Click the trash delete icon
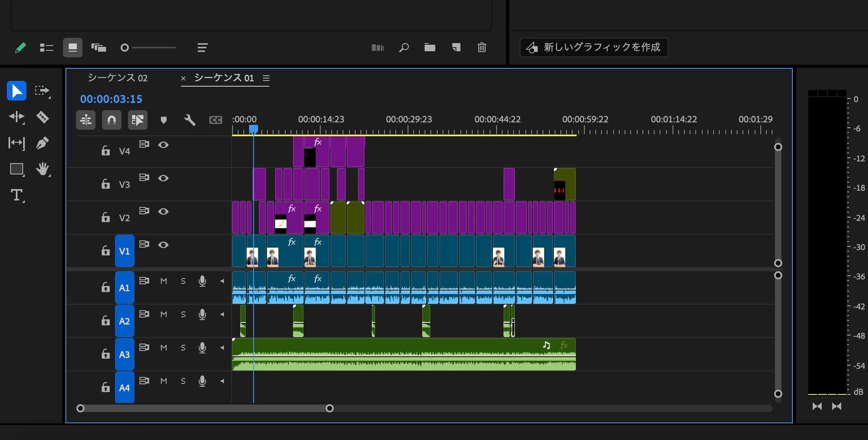 coord(482,48)
